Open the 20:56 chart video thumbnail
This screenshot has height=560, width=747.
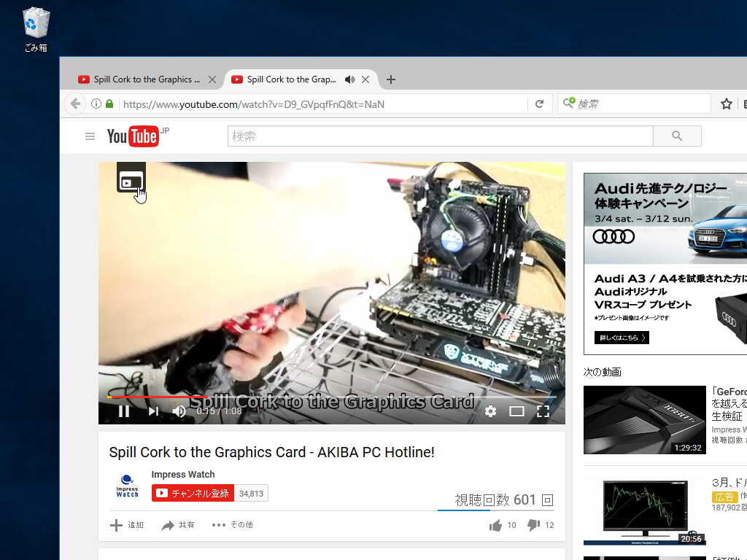pos(645,511)
